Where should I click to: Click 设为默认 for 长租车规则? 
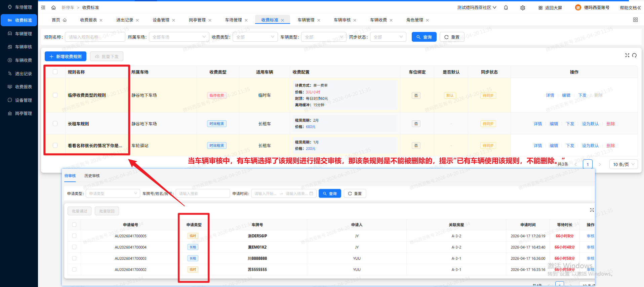click(590, 124)
